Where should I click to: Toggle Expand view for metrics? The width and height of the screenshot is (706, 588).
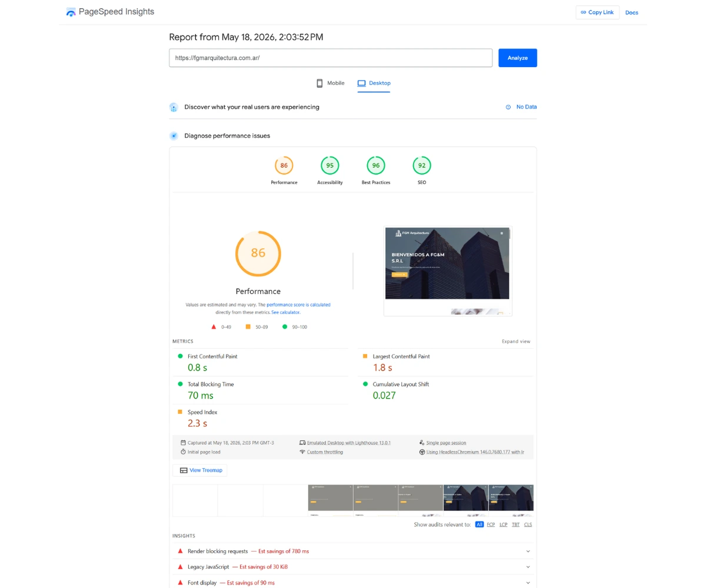tap(516, 342)
